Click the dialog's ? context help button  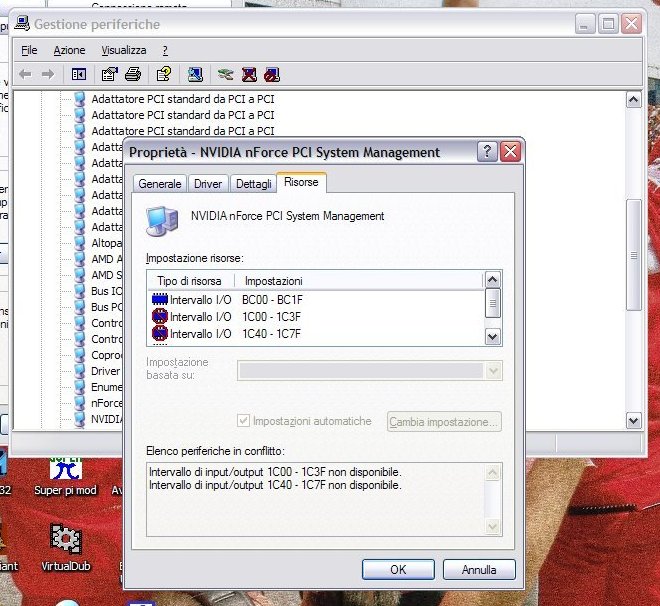coord(487,151)
